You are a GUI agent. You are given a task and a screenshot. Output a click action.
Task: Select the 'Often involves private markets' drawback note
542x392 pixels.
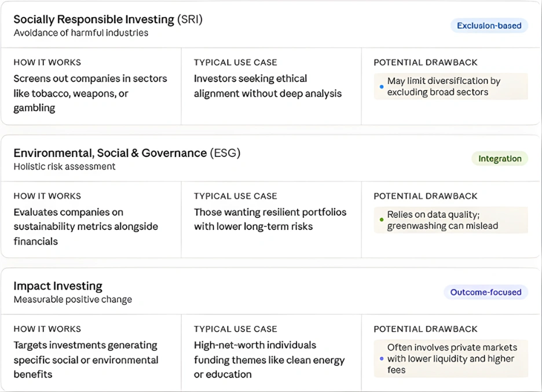click(x=451, y=358)
